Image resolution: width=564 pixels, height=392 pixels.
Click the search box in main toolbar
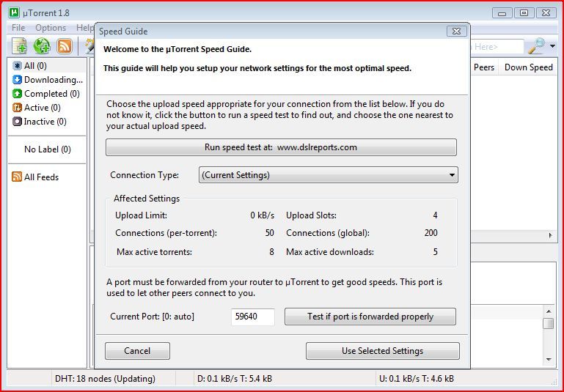pos(497,47)
